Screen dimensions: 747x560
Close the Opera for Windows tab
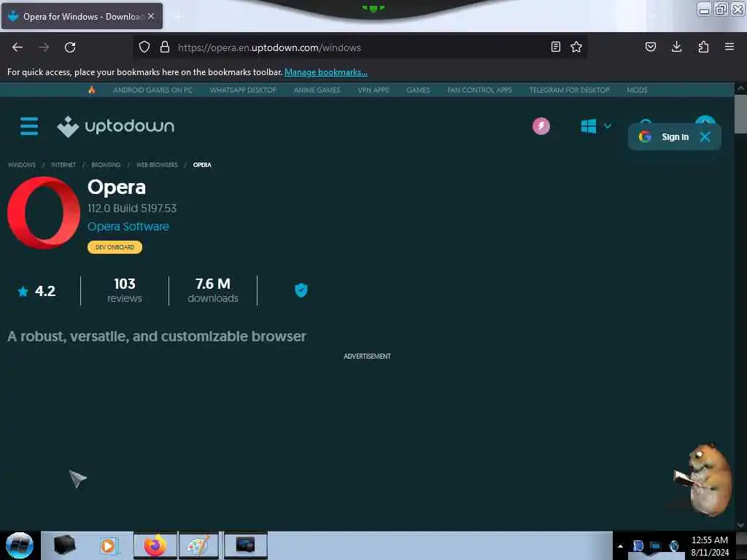pos(151,16)
